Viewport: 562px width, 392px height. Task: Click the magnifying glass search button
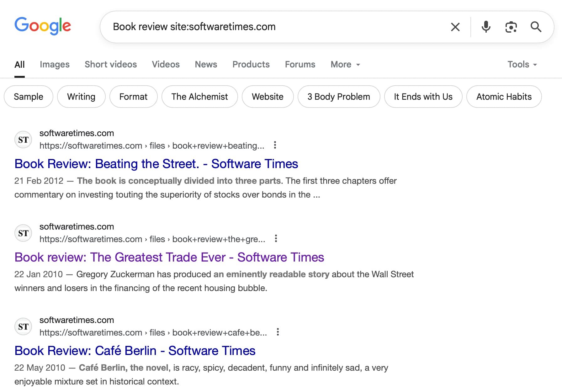536,27
